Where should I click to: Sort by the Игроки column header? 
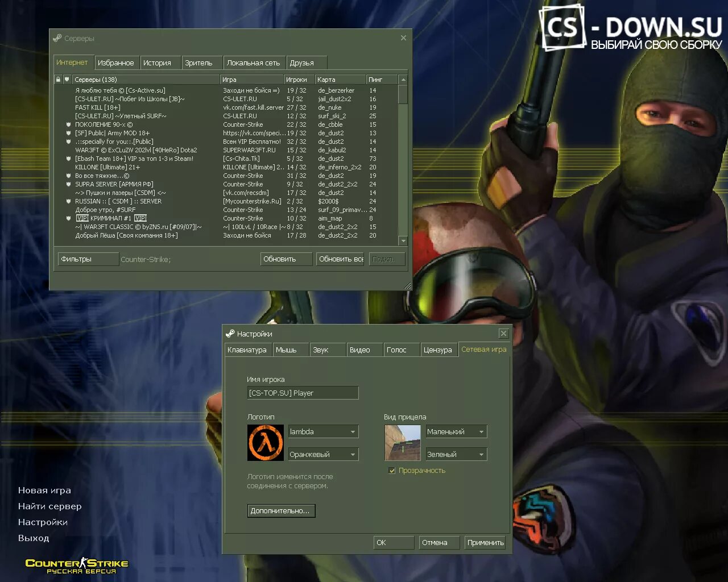(299, 80)
